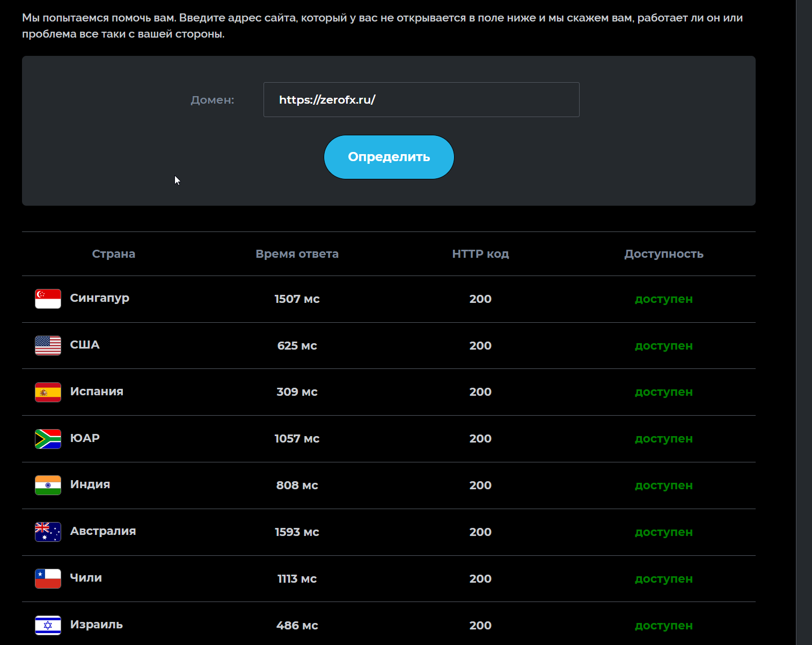This screenshot has height=645, width=812.
Task: Click the HTTP code 200 for Индия
Action: pos(480,485)
